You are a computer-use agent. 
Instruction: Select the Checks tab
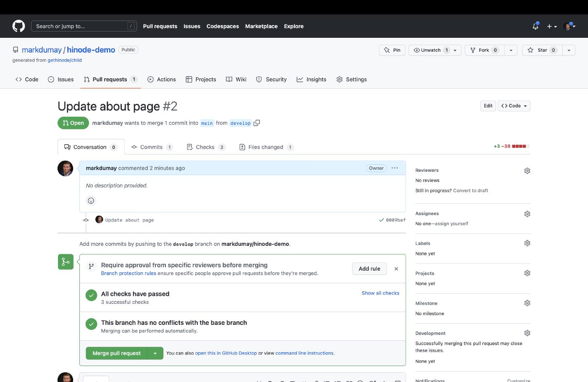click(206, 147)
